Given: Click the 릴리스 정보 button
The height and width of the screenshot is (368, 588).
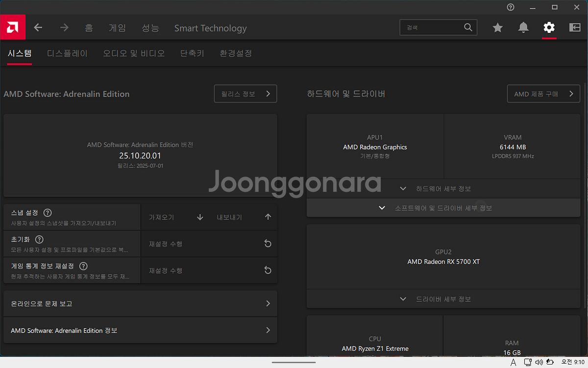Looking at the screenshot, I should pos(245,94).
